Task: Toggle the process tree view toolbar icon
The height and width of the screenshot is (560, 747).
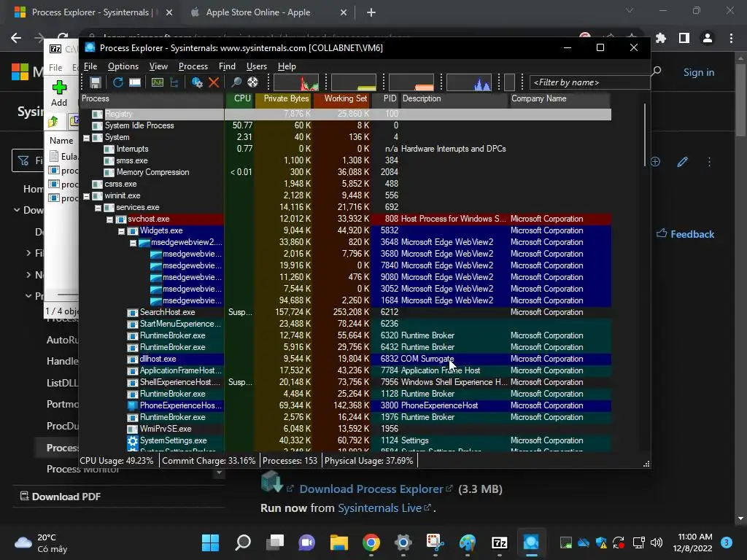Action: pyautogui.click(x=174, y=82)
